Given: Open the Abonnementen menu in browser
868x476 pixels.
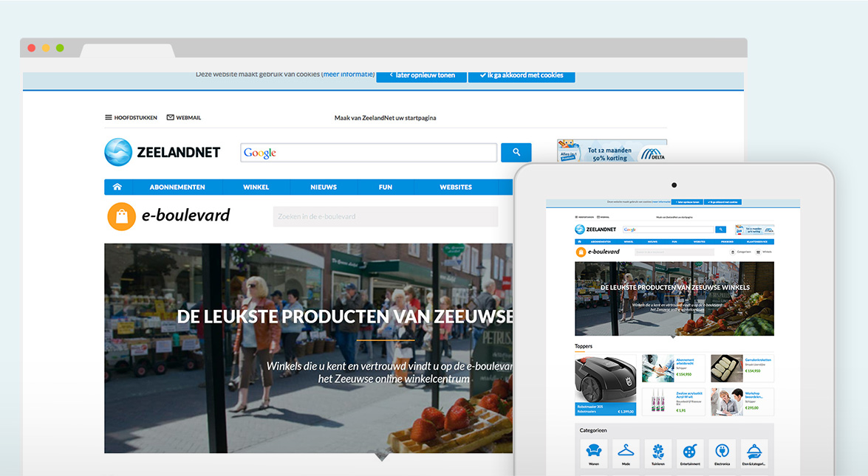Looking at the screenshot, I should pos(177,187).
